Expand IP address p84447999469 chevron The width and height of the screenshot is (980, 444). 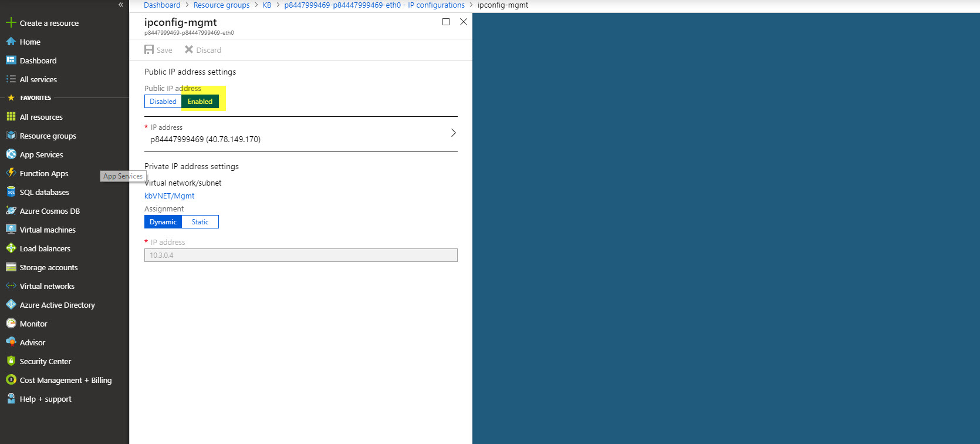tap(453, 133)
